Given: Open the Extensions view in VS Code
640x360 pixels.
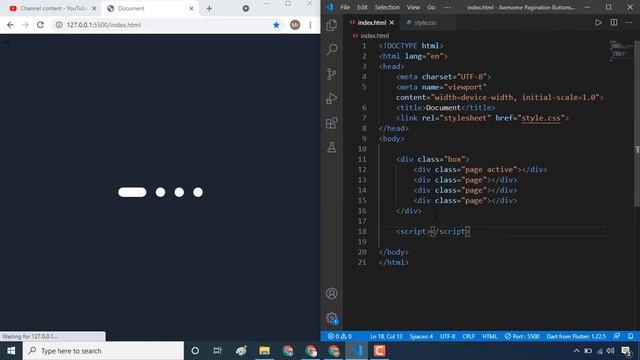Looking at the screenshot, I should tap(331, 123).
